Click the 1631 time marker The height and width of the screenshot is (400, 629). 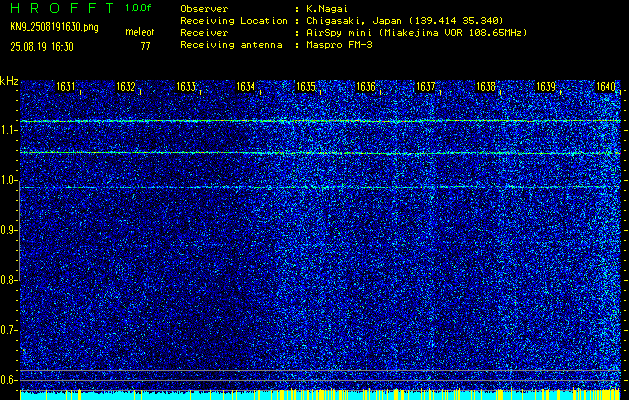(66, 86)
